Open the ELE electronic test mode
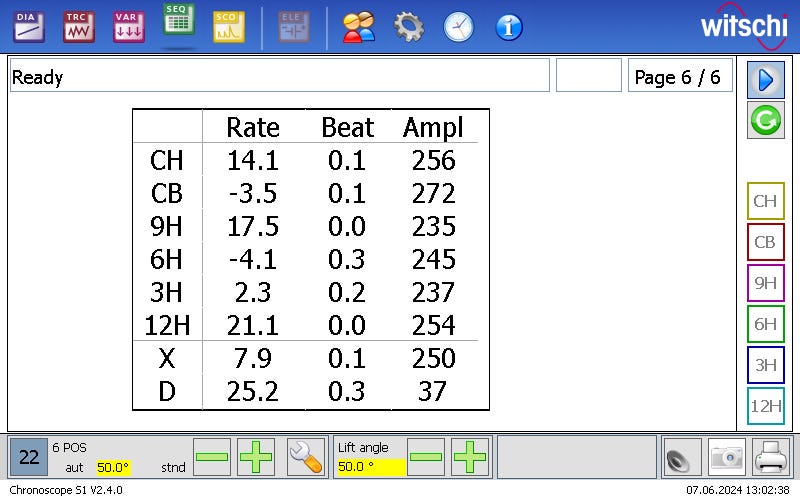800x500 pixels. [x=294, y=27]
